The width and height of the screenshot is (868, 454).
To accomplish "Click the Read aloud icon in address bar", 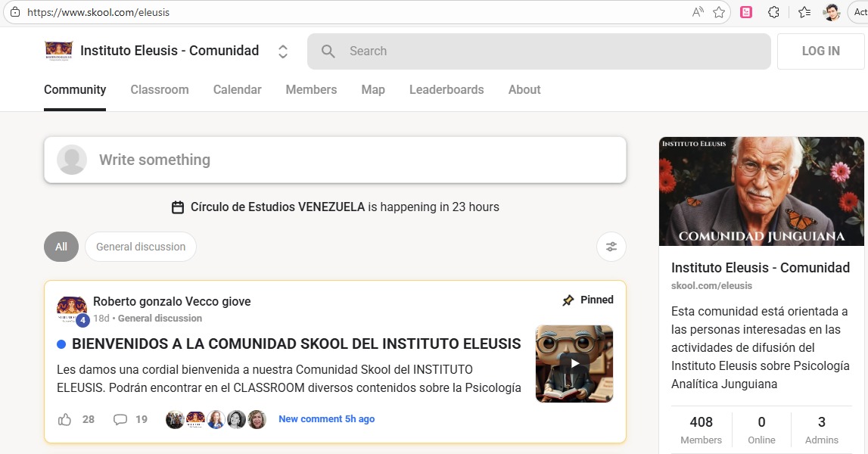I will pyautogui.click(x=698, y=12).
